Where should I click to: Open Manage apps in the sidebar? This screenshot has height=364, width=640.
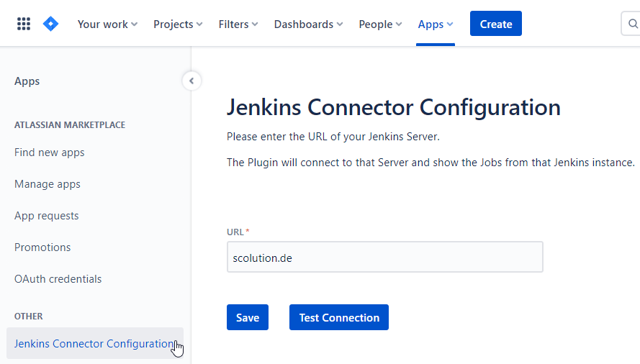(x=48, y=184)
